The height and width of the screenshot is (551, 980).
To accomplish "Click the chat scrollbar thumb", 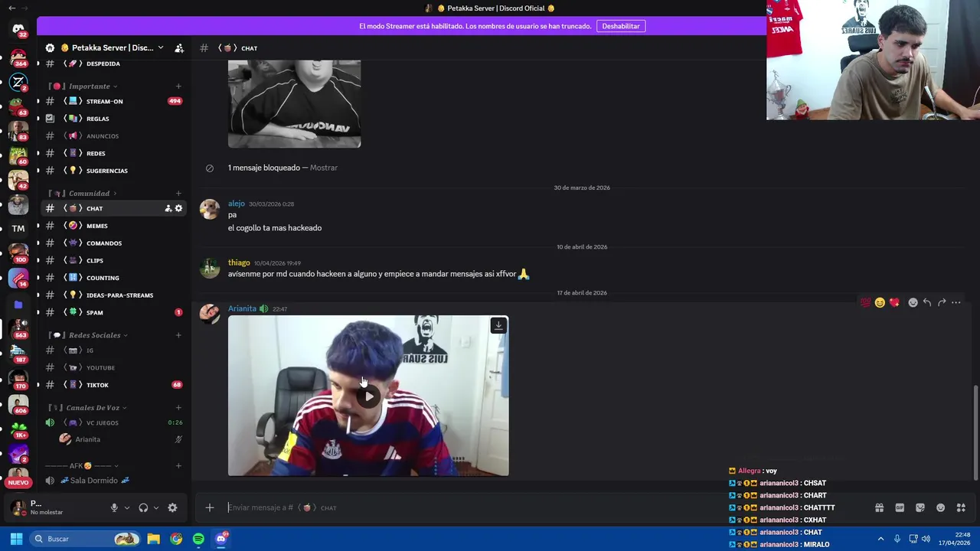I will click(x=975, y=433).
